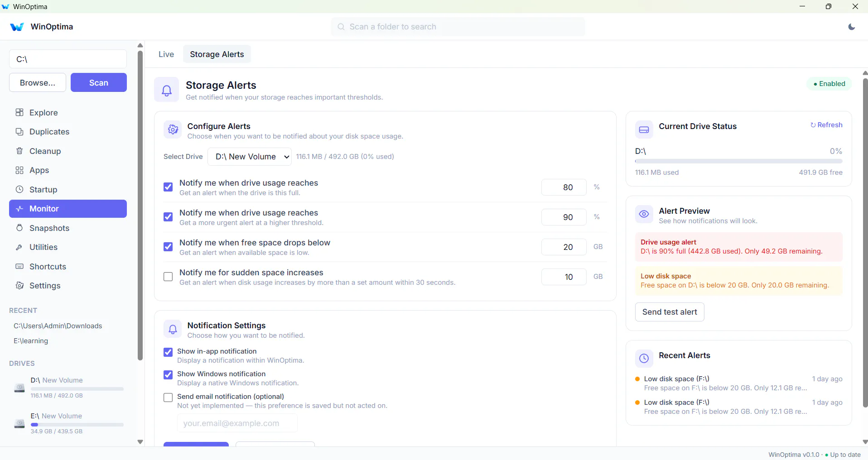Open Explore from the sidebar
Image resolution: width=868 pixels, height=460 pixels.
(68, 113)
